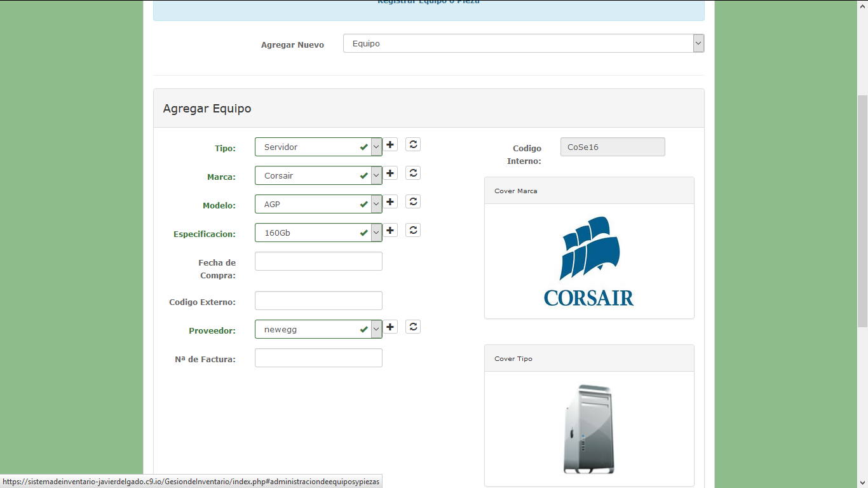The height and width of the screenshot is (488, 868).
Task: Open the Proveedor dropdown showing newegg
Action: click(x=318, y=329)
